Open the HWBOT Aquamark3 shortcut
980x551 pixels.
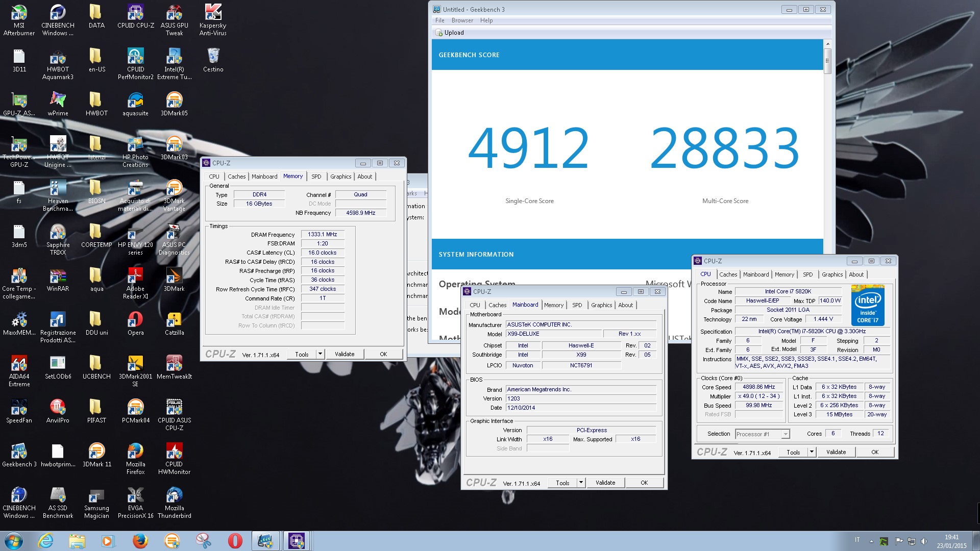click(x=58, y=64)
